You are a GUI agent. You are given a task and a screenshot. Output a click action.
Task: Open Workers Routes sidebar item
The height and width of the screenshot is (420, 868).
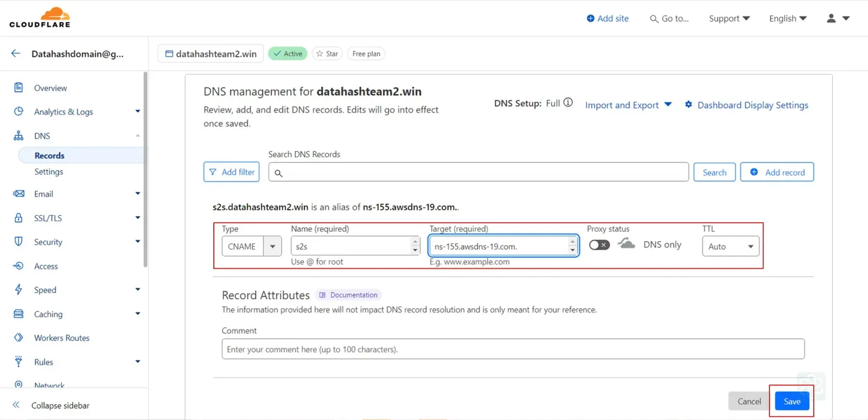[x=62, y=338]
